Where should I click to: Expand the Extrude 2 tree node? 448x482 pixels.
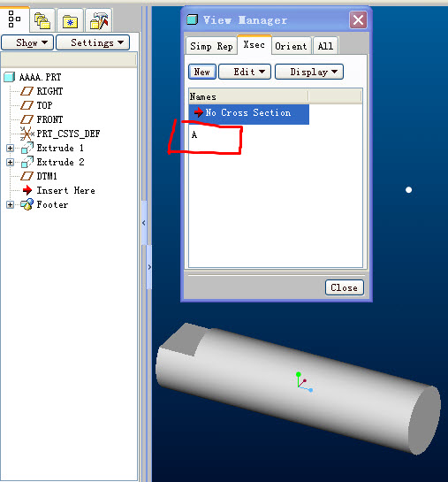tap(10, 163)
